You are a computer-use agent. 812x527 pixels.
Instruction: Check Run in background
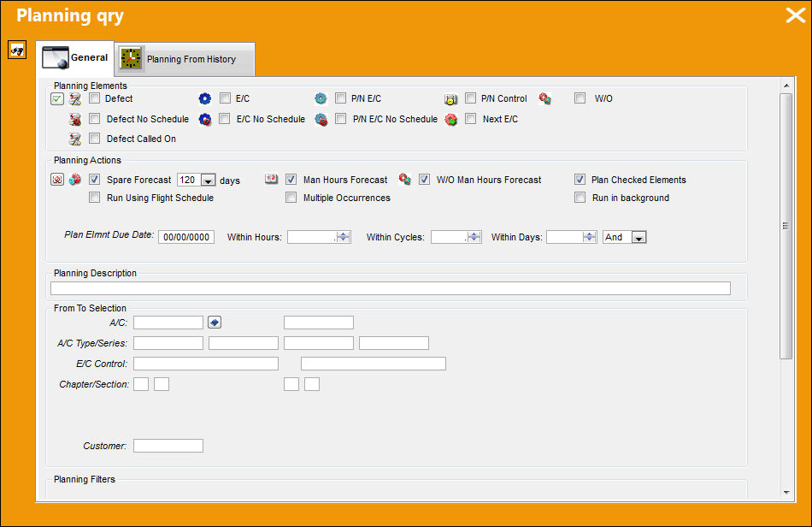click(580, 198)
